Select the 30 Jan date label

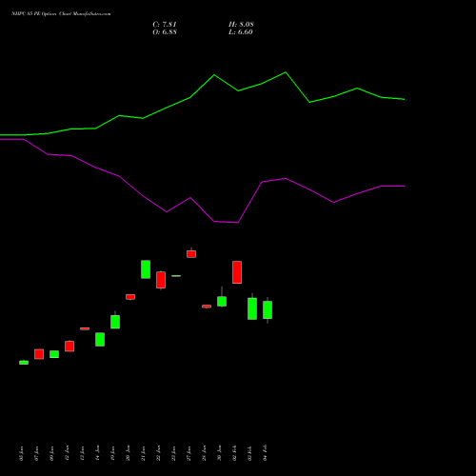[x=219, y=453]
